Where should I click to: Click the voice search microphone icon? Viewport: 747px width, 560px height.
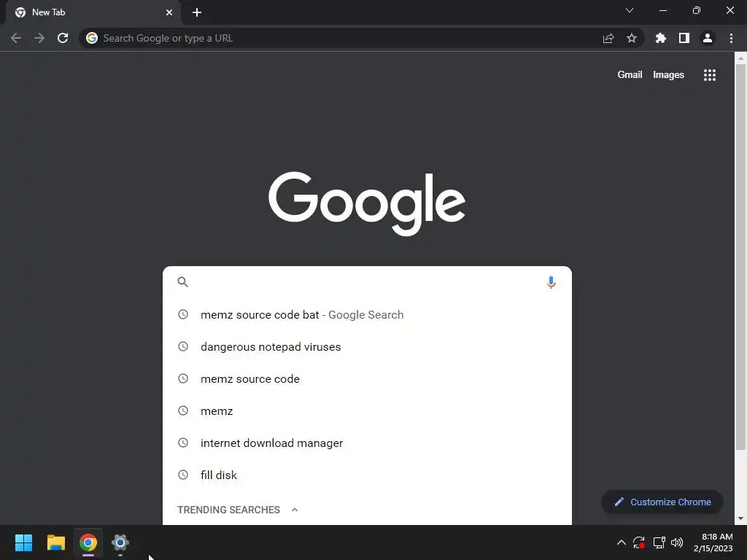pyautogui.click(x=551, y=282)
